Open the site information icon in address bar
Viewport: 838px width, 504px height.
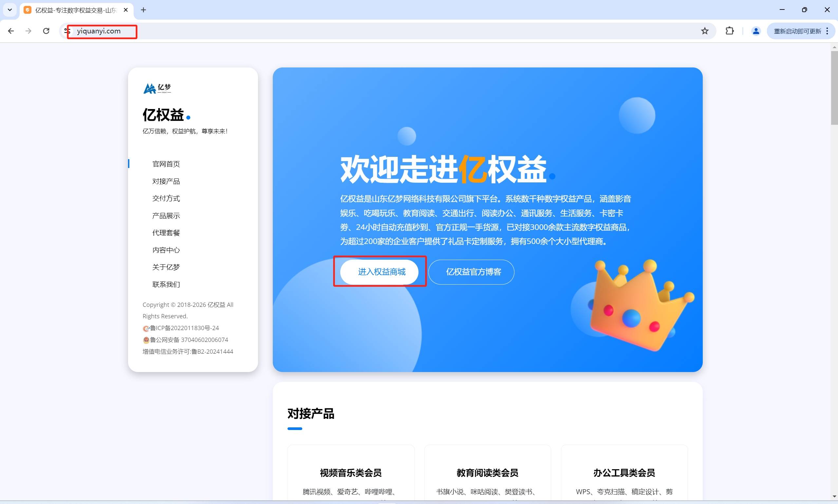pos(67,31)
